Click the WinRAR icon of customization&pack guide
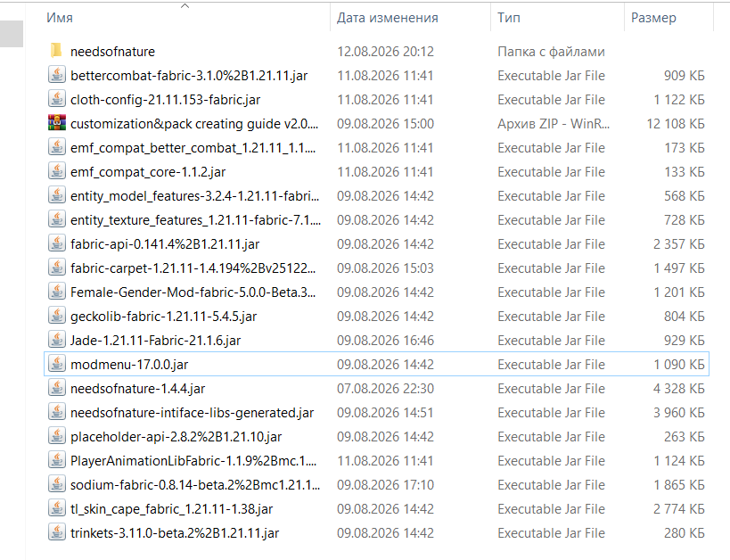 point(57,123)
